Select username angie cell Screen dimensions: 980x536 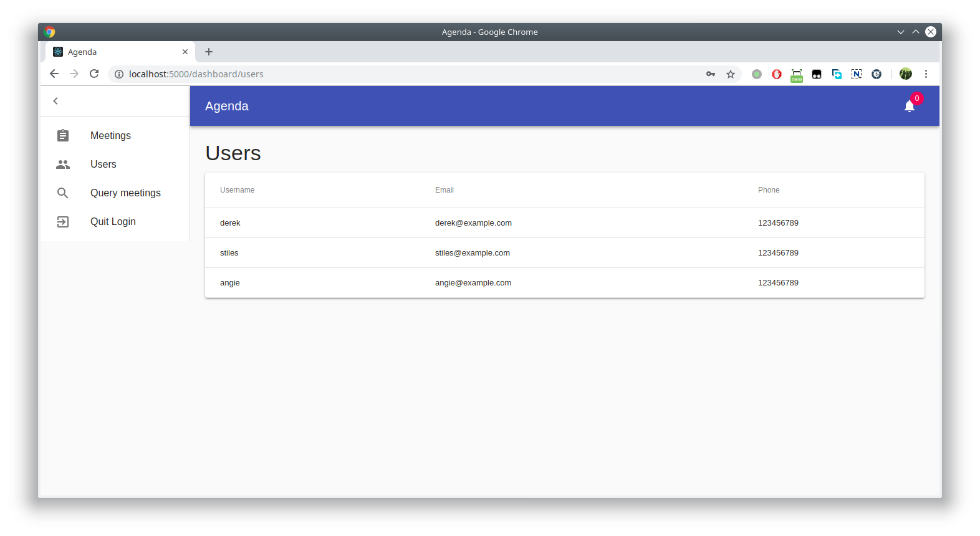coord(230,283)
